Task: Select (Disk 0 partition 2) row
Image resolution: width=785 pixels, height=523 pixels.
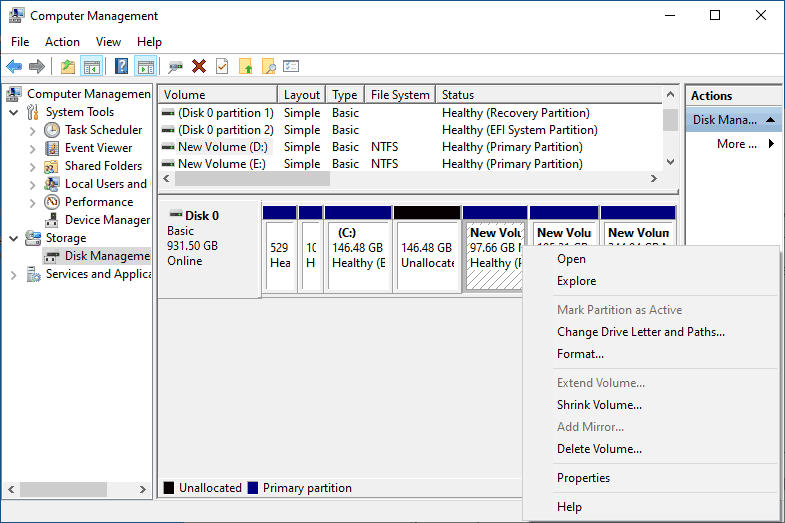Action: [411, 130]
